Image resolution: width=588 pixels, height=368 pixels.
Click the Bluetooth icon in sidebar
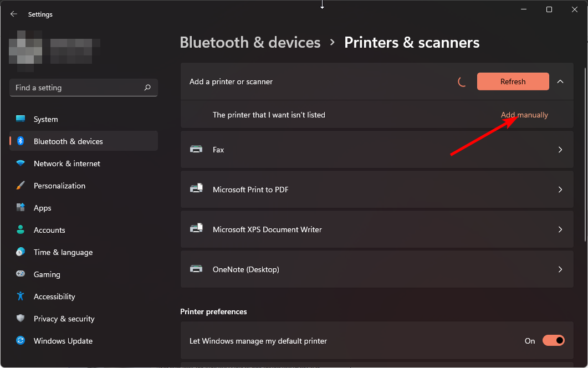coord(21,141)
